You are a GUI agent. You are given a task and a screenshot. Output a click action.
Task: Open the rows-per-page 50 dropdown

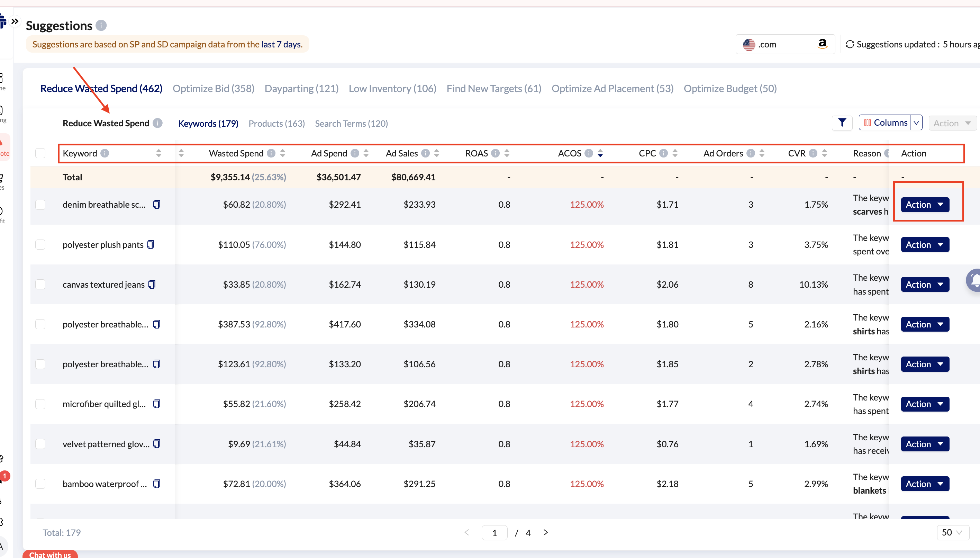coord(952,532)
